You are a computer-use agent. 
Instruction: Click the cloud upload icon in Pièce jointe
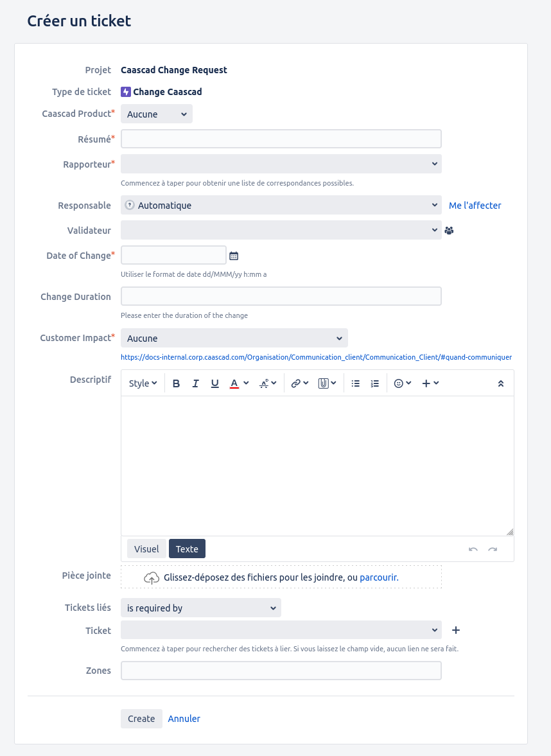tap(152, 577)
